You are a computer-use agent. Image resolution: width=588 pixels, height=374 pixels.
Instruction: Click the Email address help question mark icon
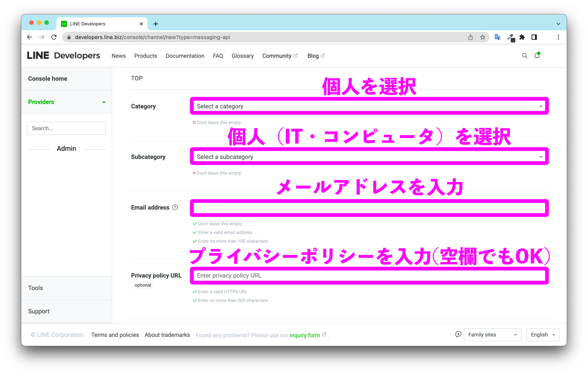pyautogui.click(x=175, y=207)
